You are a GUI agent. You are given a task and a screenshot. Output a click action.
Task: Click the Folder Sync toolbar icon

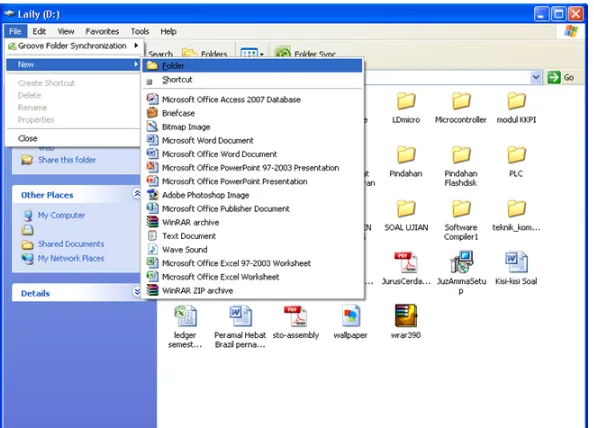pos(282,53)
